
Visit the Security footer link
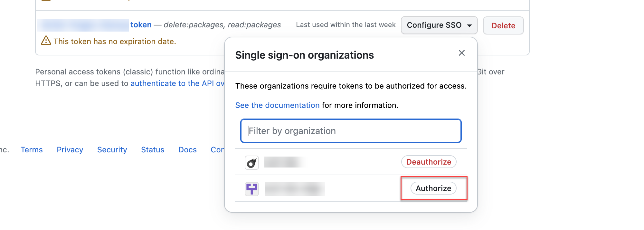click(x=112, y=150)
